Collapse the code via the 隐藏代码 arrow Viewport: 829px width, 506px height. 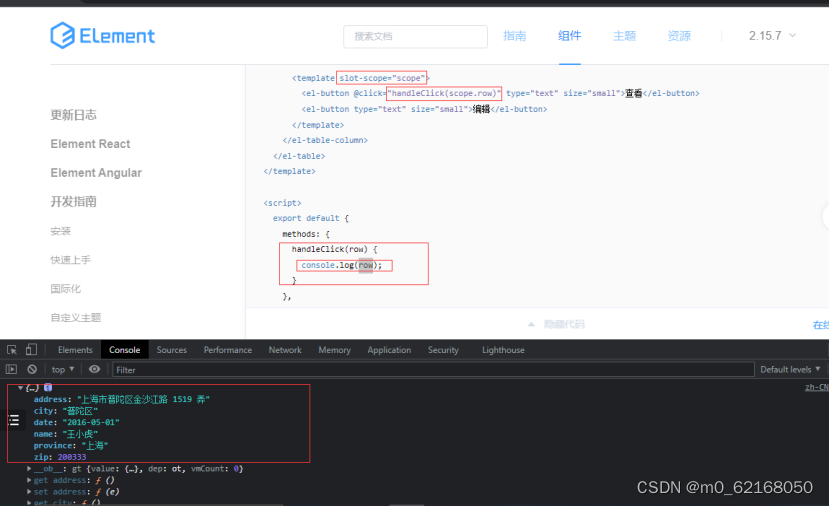[531, 324]
